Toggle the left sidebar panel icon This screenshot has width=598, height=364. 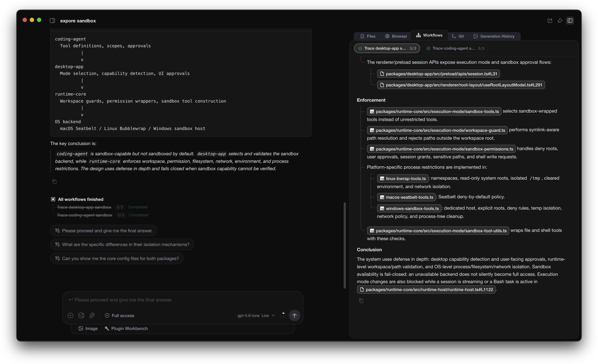coord(53,21)
